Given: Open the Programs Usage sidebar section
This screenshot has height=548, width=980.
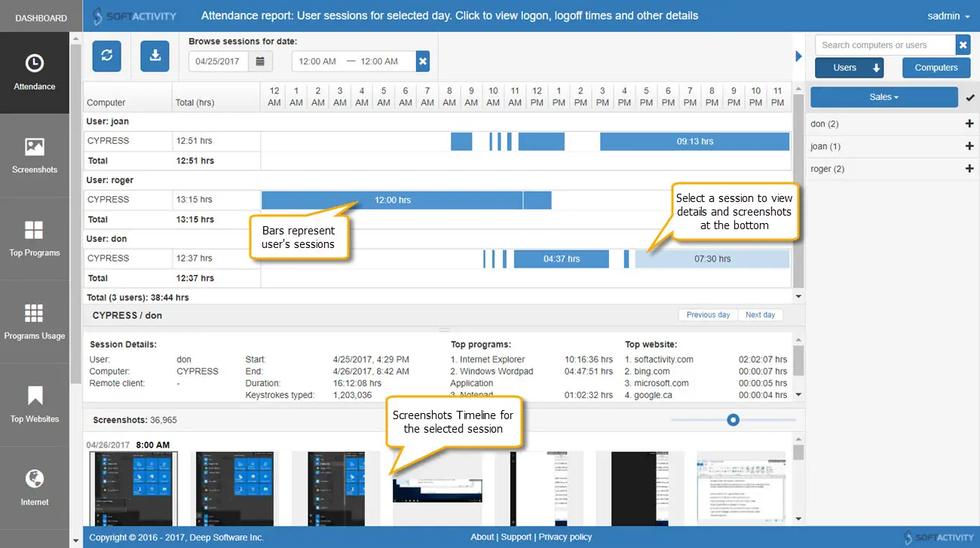Looking at the screenshot, I should point(35,322).
